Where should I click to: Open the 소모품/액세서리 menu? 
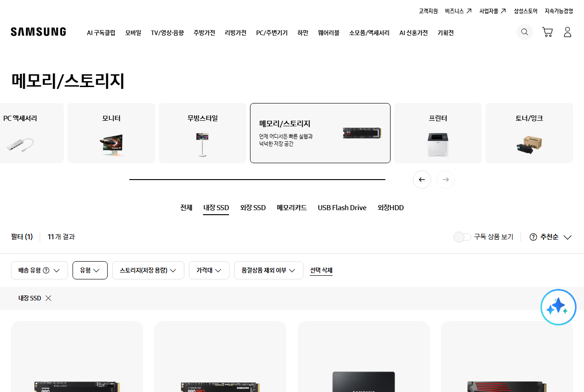[x=370, y=33]
